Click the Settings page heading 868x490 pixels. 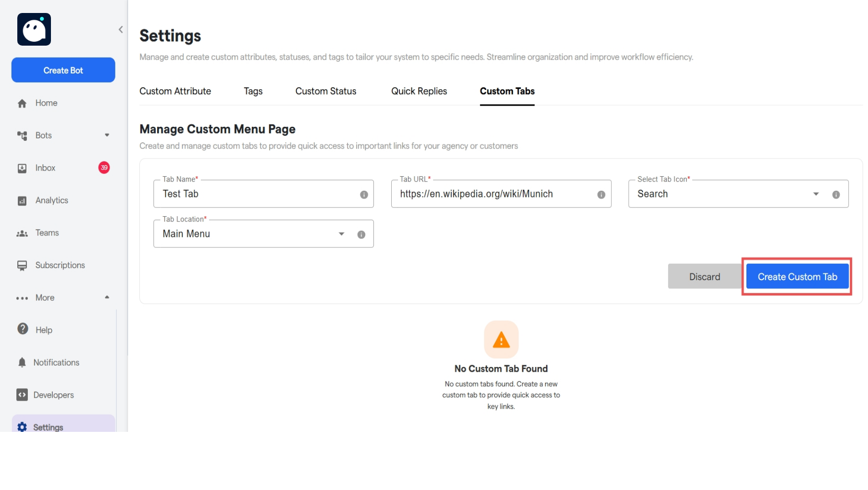(x=170, y=36)
